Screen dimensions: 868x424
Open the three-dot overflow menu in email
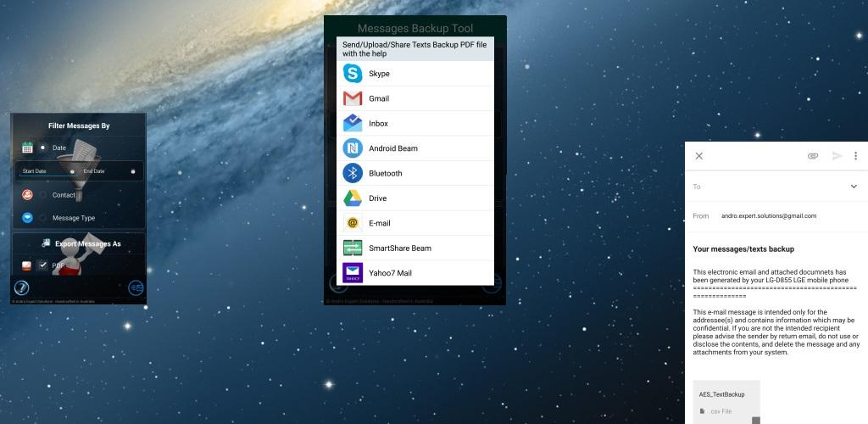click(x=856, y=156)
